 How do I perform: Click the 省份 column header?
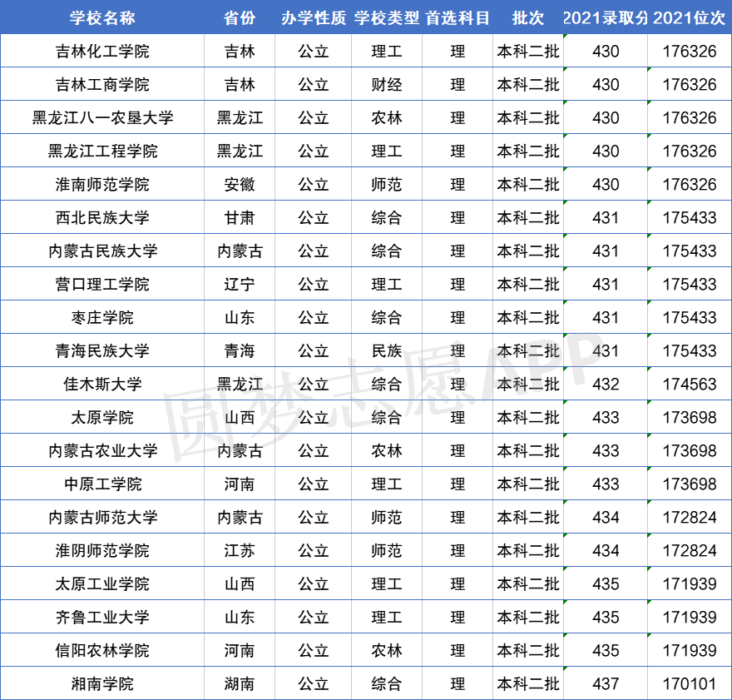(240, 17)
